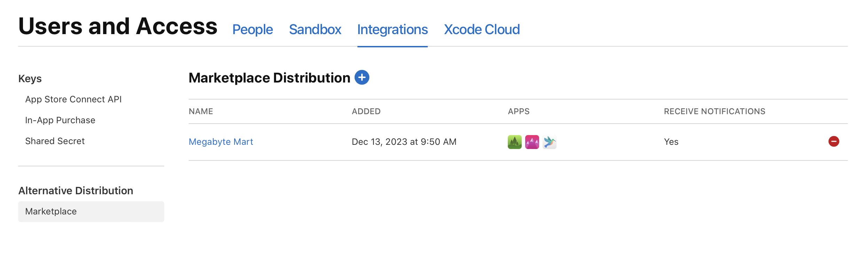Click the blue plus icon to add marketplace
Screen dimensions: 868x259
point(362,77)
